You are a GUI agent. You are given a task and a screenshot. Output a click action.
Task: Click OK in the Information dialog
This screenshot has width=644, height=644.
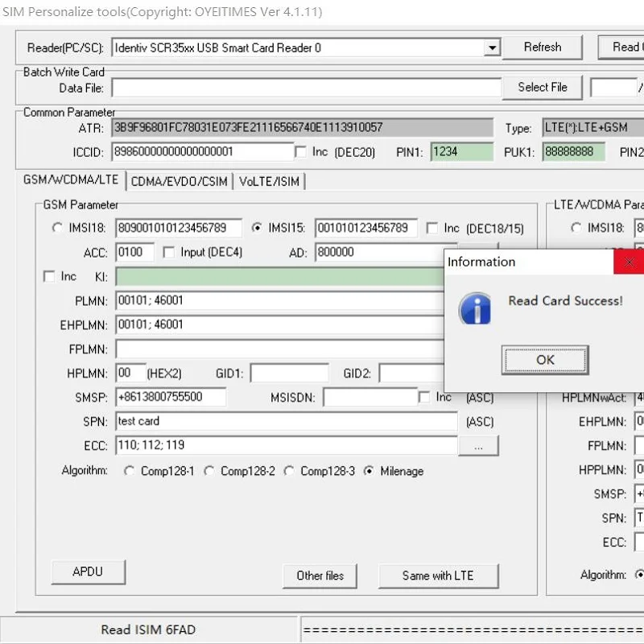(x=545, y=360)
